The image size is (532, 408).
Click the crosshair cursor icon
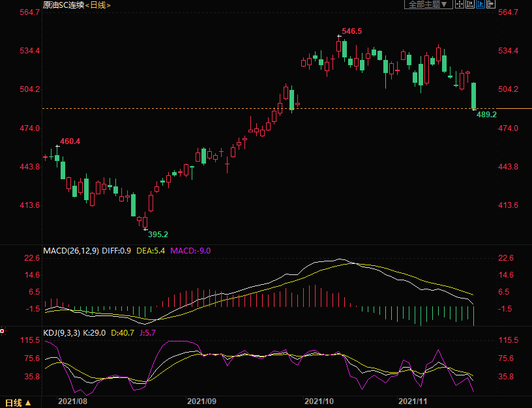coord(459,5)
